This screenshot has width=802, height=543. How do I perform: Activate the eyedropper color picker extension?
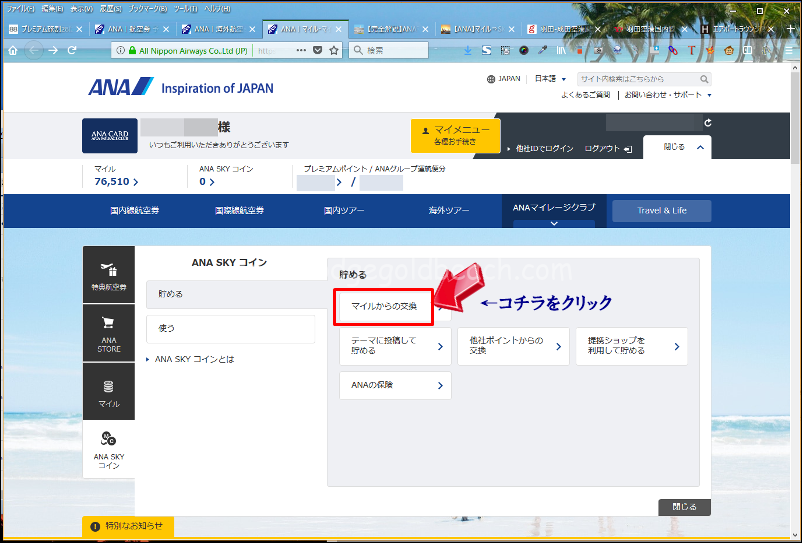(x=542, y=50)
